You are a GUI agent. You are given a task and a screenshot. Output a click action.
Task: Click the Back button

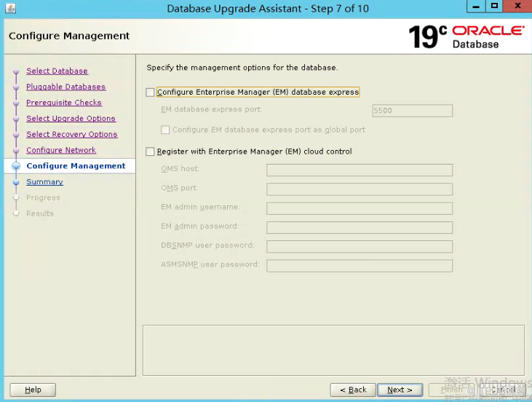[353, 390]
